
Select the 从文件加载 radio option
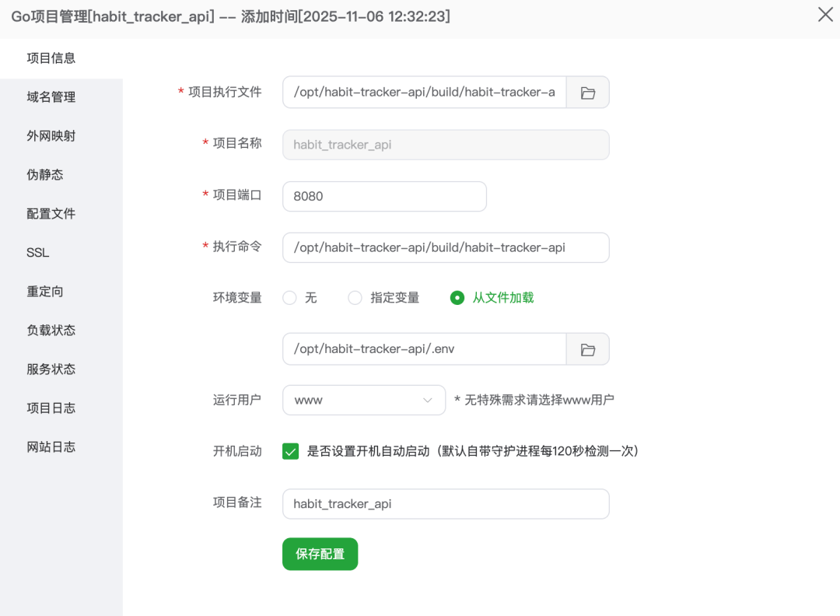click(x=457, y=298)
